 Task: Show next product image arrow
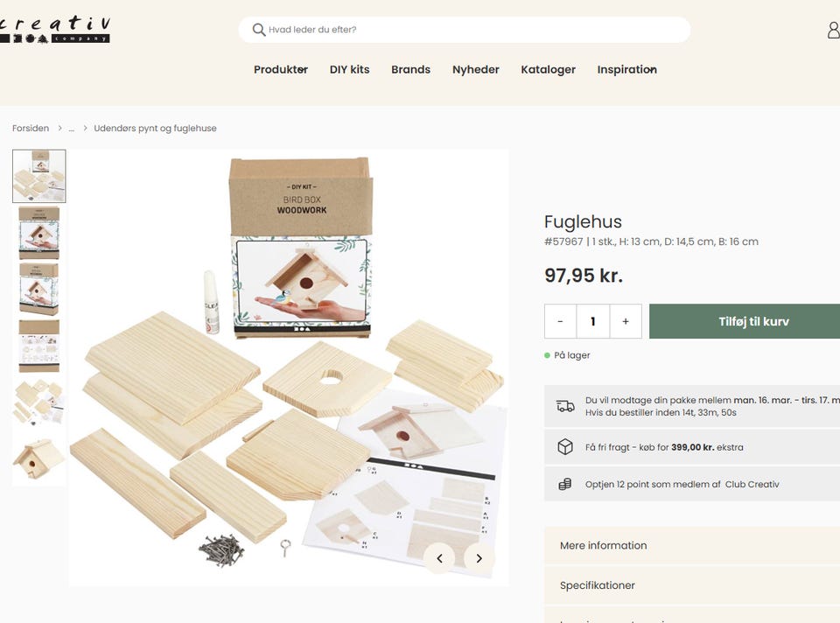tap(479, 558)
